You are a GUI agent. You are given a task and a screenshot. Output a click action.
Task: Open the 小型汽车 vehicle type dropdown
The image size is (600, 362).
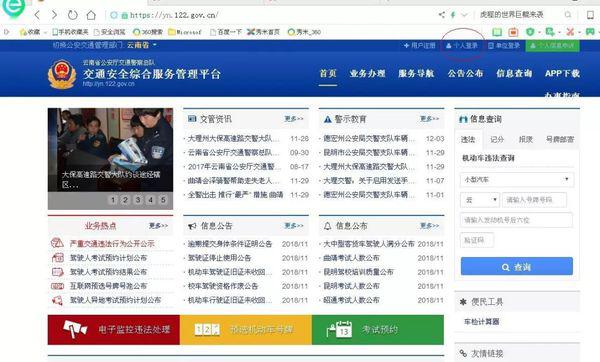coord(517,179)
